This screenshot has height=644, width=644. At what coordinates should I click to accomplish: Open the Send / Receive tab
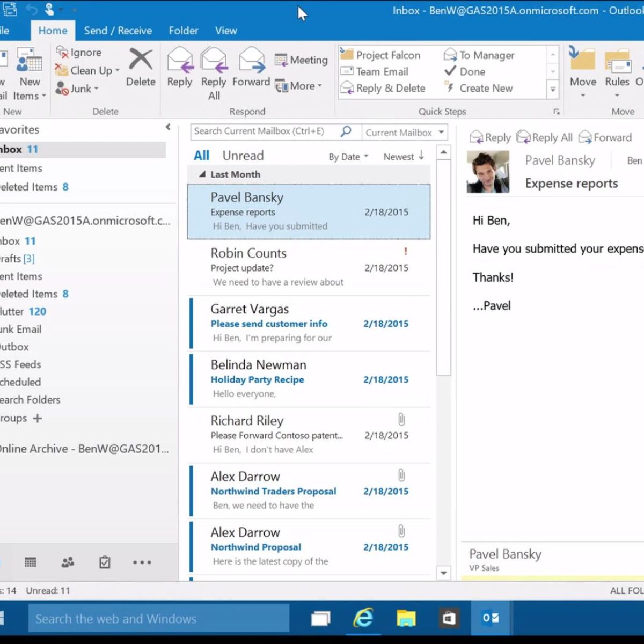coord(118,31)
